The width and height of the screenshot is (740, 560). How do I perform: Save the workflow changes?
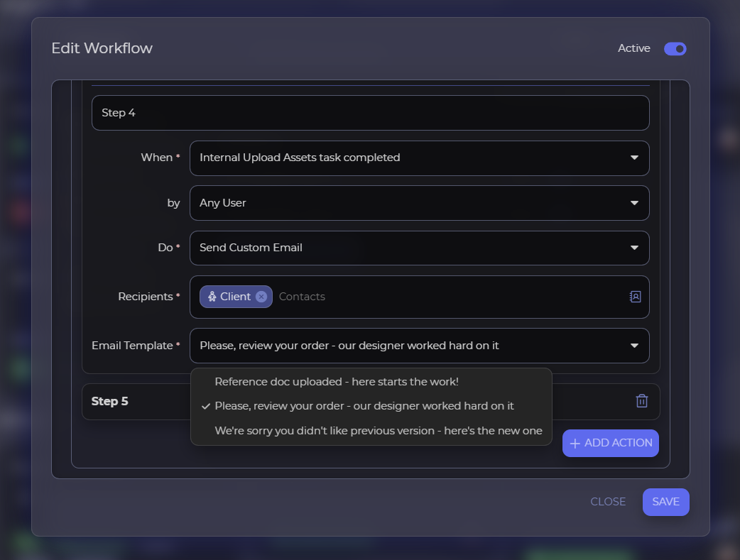pyautogui.click(x=665, y=502)
